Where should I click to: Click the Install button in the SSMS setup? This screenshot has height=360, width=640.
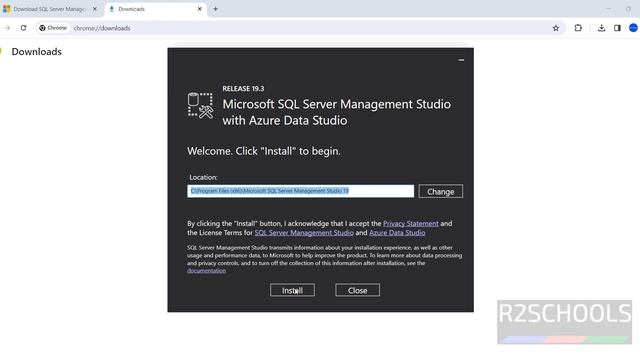pyautogui.click(x=292, y=290)
